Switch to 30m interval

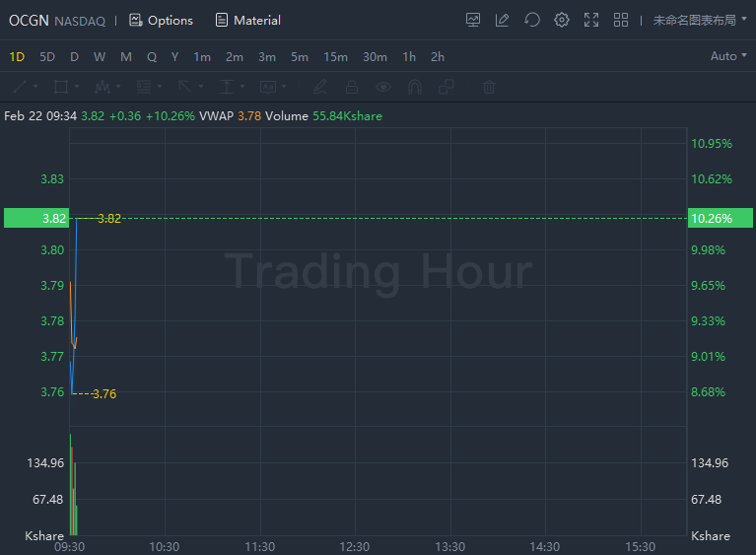tap(376, 57)
